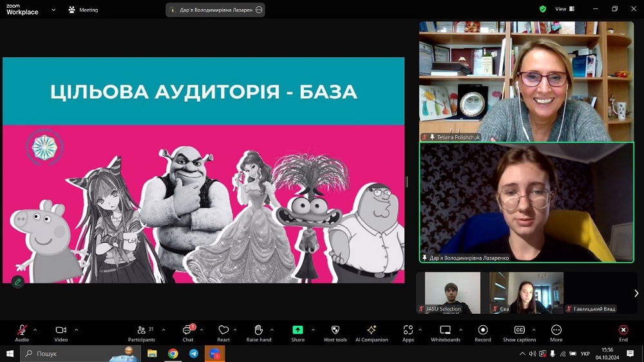Click the green Share screen button
Screen dimensions: 644x362
(298, 330)
